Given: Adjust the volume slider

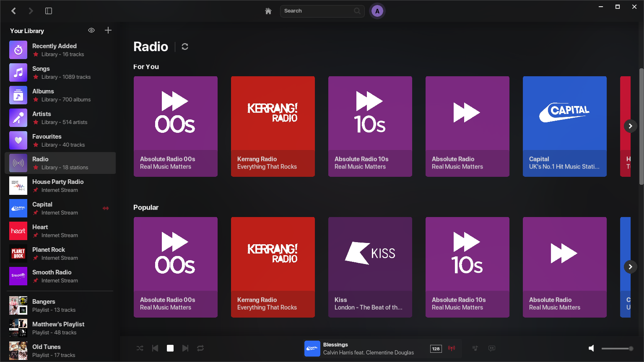Looking at the screenshot, I should point(617,349).
